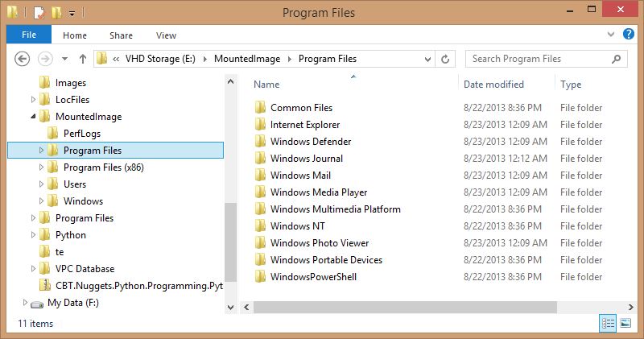Open the recent locations dropdown
The image size is (644, 339).
[64, 59]
